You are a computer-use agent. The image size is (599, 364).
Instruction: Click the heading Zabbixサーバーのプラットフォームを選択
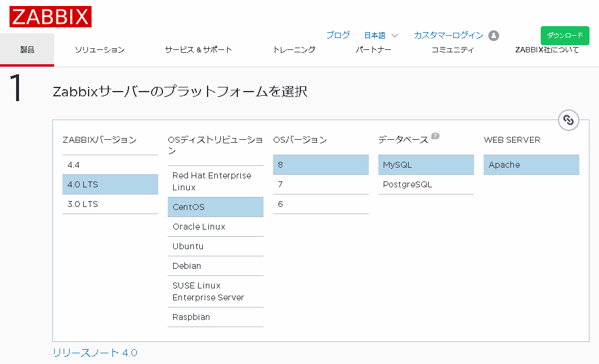pyautogui.click(x=180, y=92)
